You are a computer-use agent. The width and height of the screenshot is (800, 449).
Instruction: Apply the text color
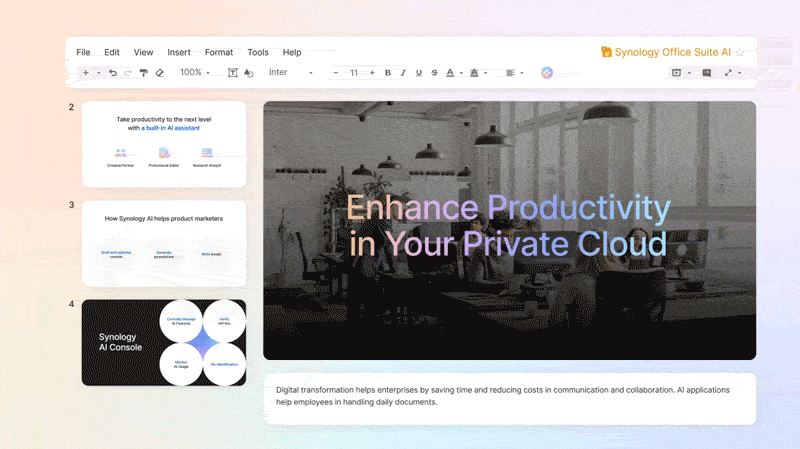click(450, 73)
